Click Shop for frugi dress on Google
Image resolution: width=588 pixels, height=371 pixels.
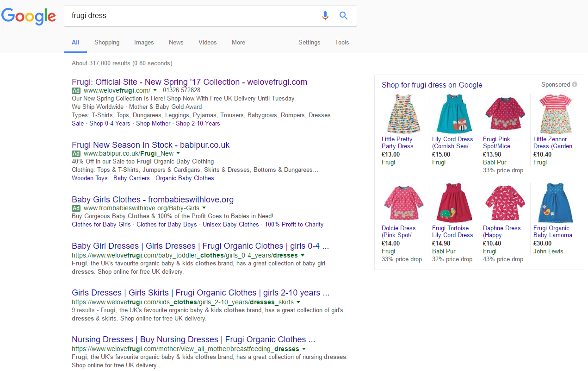point(432,85)
